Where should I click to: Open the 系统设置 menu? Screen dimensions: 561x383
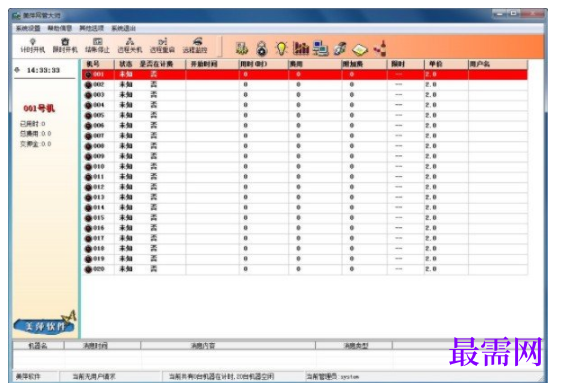pos(28,28)
